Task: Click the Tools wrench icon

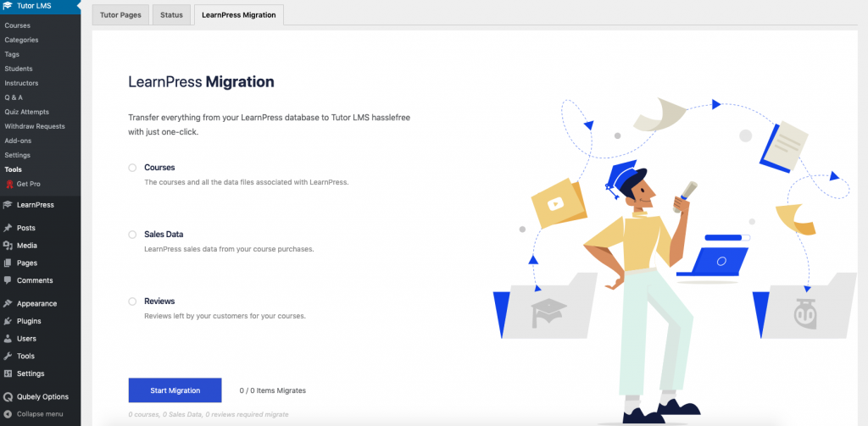Action: [7, 357]
